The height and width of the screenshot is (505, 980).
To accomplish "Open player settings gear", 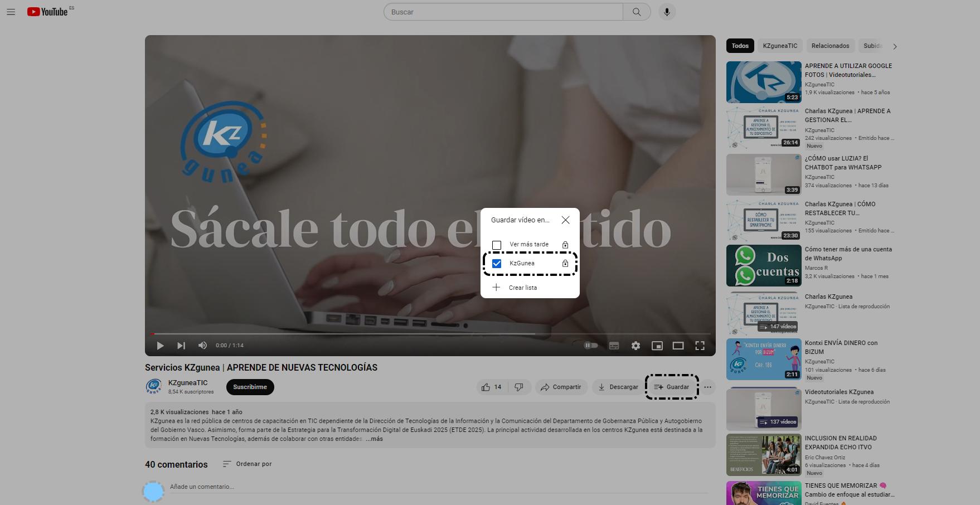I will pos(635,346).
